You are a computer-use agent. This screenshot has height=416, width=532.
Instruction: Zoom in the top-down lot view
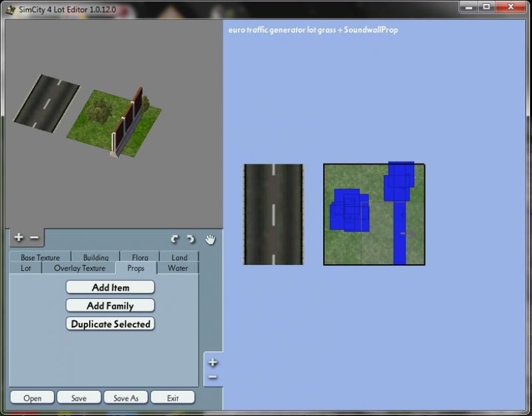pyautogui.click(x=213, y=362)
